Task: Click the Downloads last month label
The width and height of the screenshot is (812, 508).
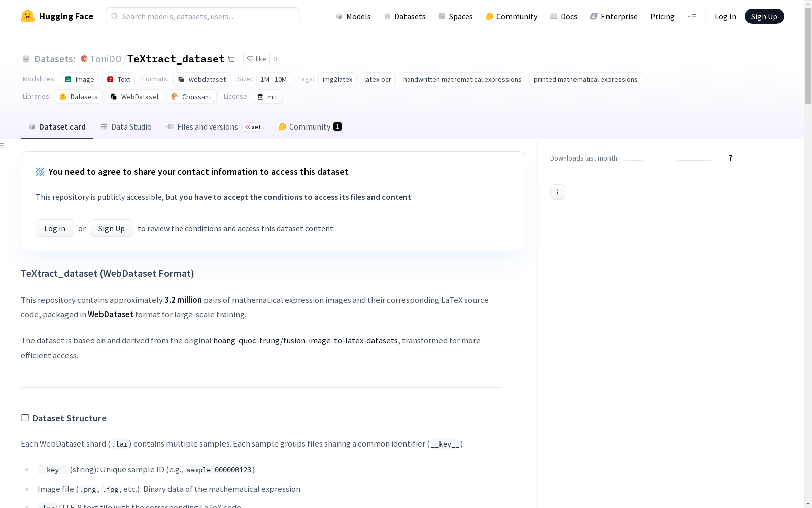Action: pos(584,158)
